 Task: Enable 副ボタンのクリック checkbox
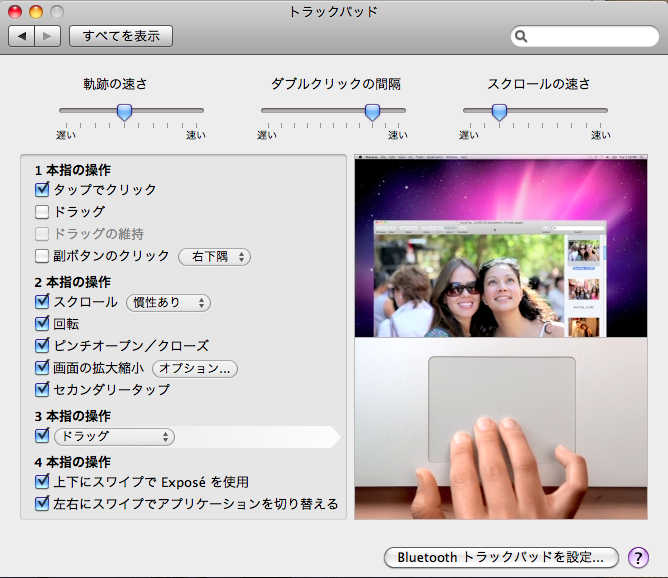point(42,256)
